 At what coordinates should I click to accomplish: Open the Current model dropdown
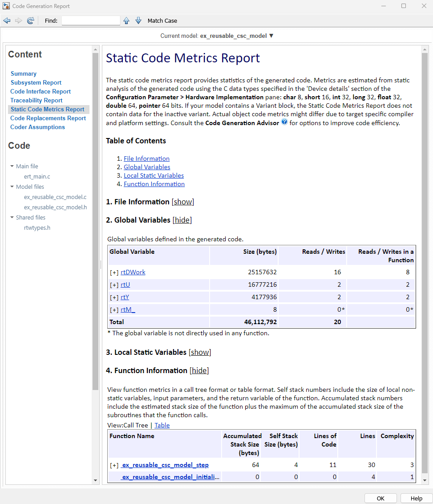271,36
